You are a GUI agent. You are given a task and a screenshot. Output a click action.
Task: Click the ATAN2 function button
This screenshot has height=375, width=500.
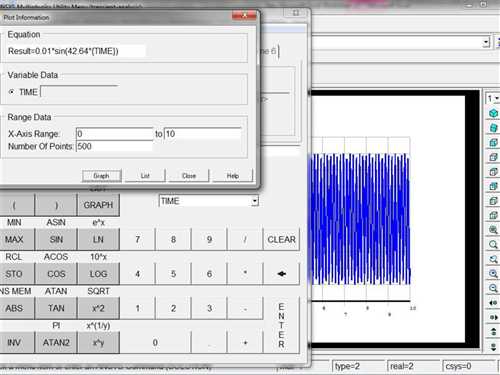pos(56,343)
